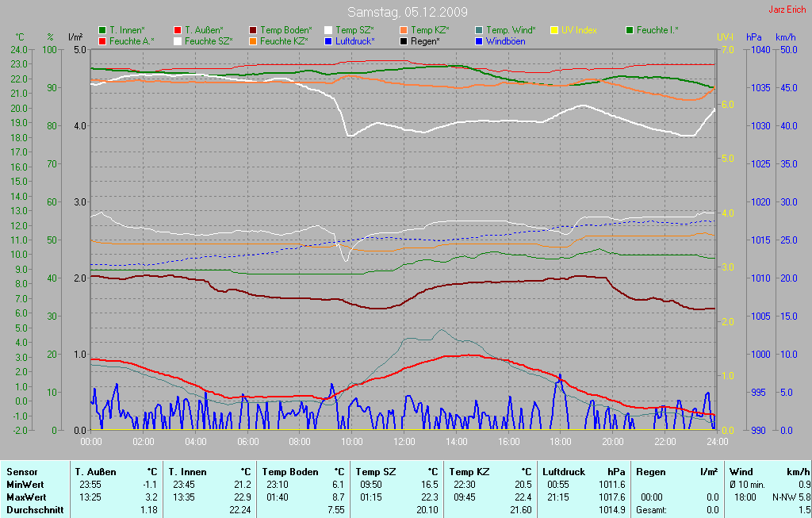Click the Sensor header in the table
The image size is (812, 518).
coord(21,471)
